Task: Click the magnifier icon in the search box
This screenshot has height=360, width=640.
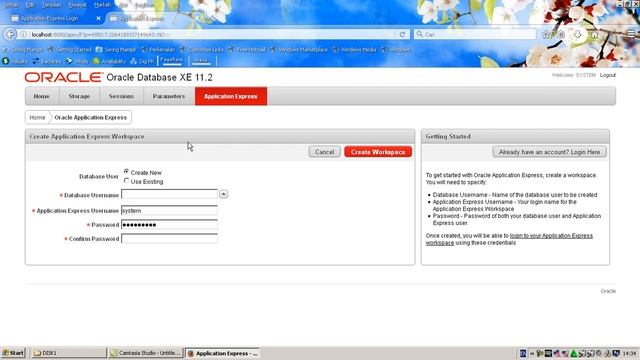Action: [x=420, y=34]
